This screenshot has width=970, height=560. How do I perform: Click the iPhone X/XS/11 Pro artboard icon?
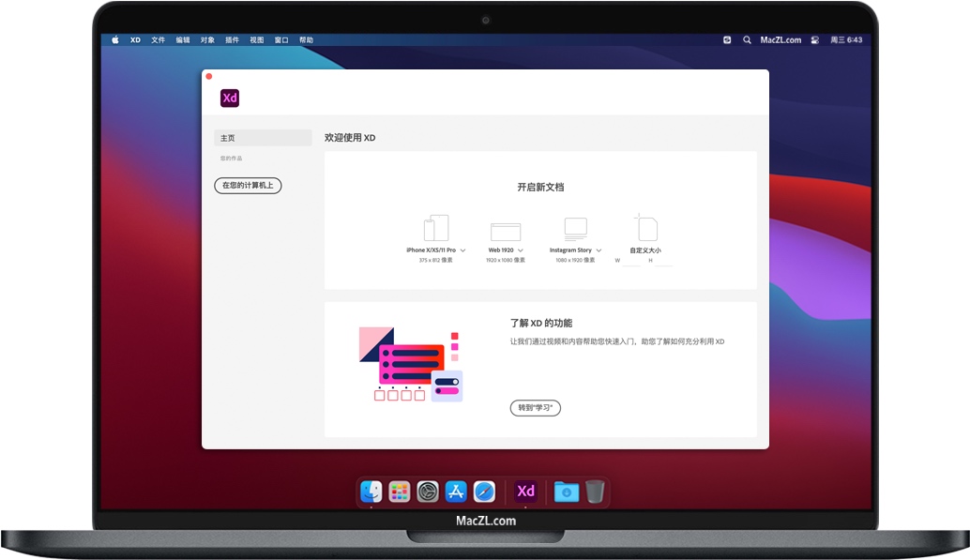coord(436,228)
